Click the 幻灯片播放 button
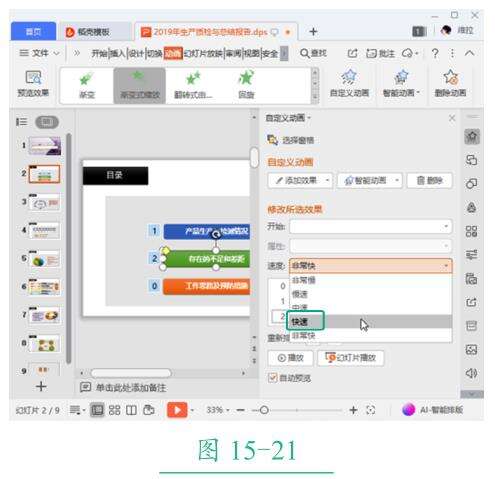The image size is (495, 479). point(350,358)
